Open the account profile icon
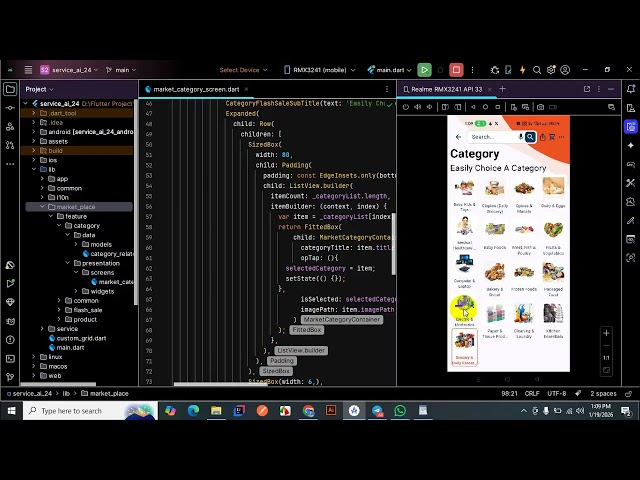The image size is (640, 480). [565, 70]
